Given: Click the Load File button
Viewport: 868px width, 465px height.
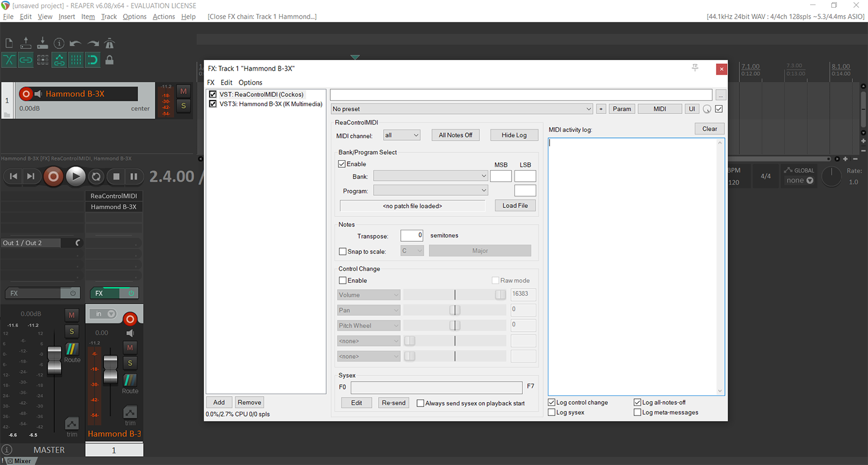Looking at the screenshot, I should coord(515,205).
